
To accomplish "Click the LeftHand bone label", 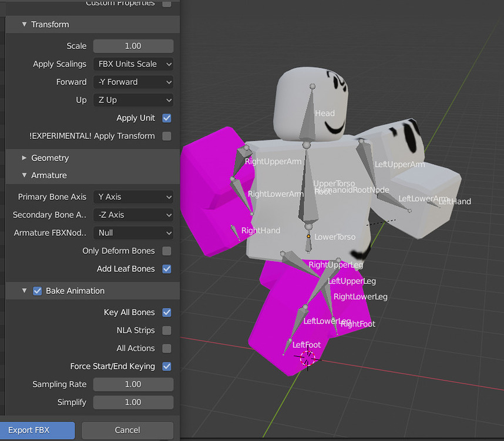I will (455, 201).
